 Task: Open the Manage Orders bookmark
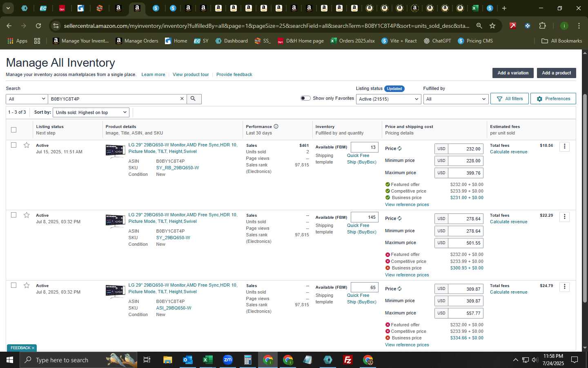137,41
